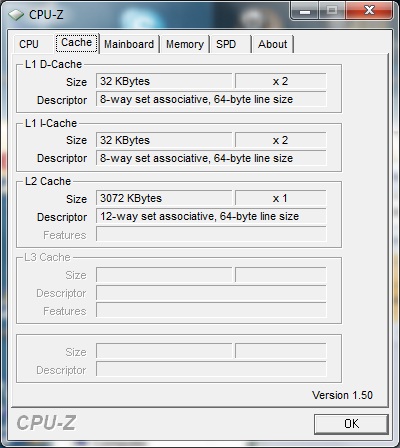Click the L3 Cache group label
Screen dimensions: 400x448
pyautogui.click(x=47, y=257)
